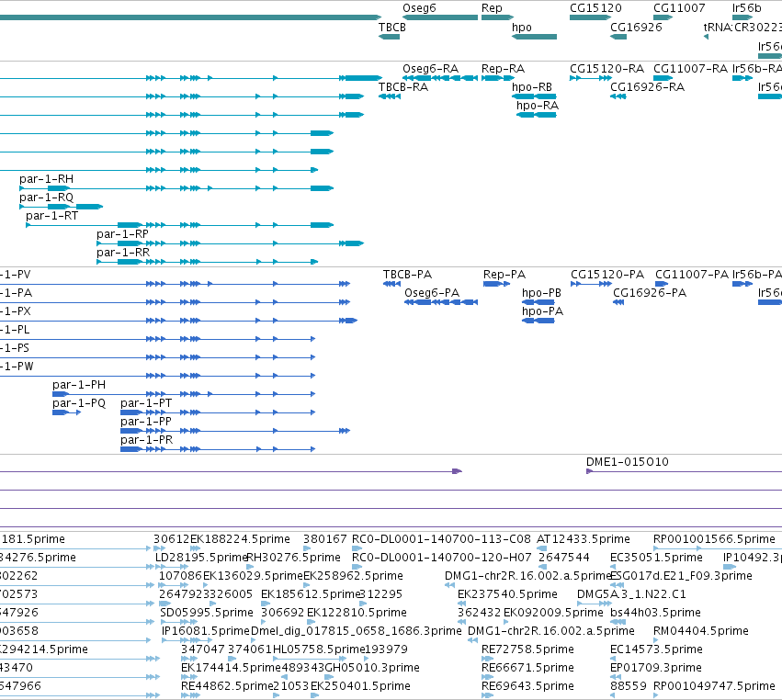Pick the hpo-RA transcript label

tap(538, 106)
